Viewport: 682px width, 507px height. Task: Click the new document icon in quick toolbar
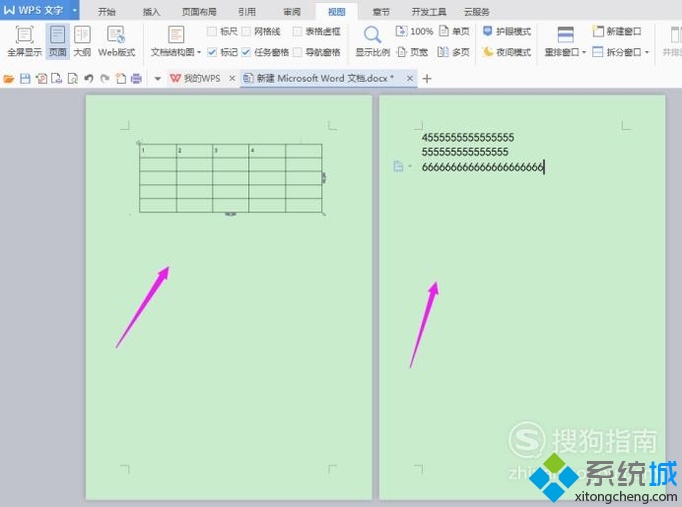point(121,79)
